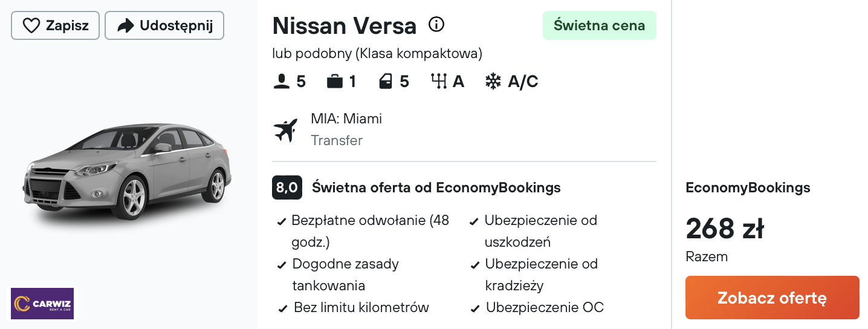
Task: Click the car doors icon
Action: coord(386,81)
